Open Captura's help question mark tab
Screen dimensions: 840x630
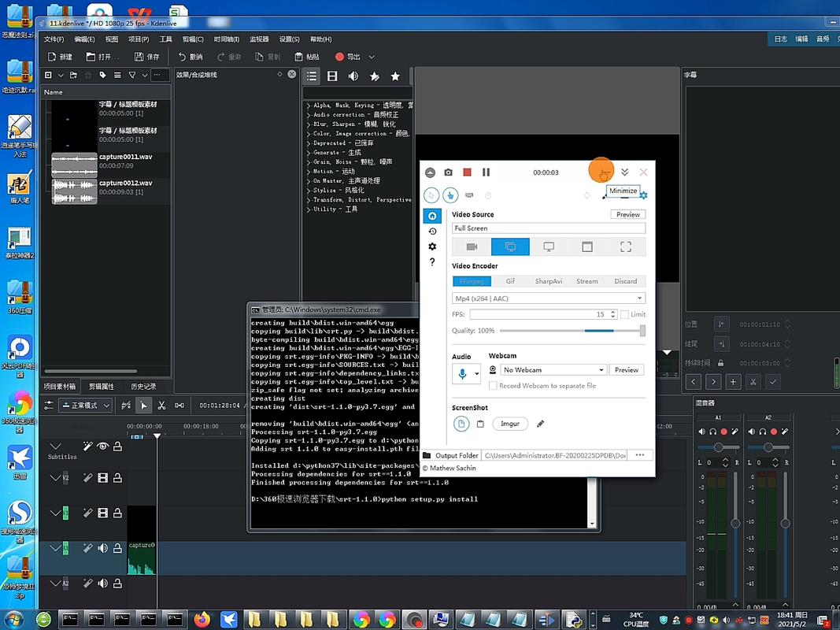pyautogui.click(x=432, y=262)
